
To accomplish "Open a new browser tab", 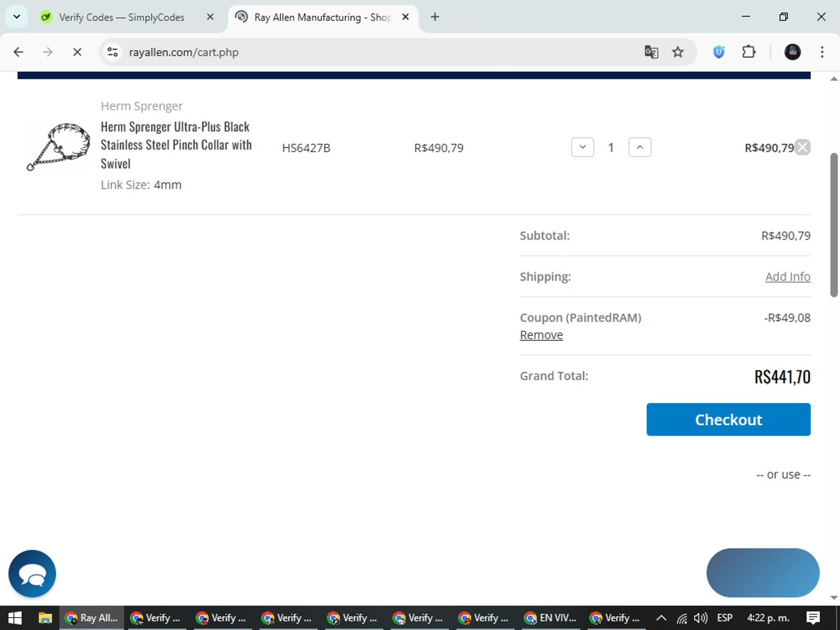I will point(435,17).
